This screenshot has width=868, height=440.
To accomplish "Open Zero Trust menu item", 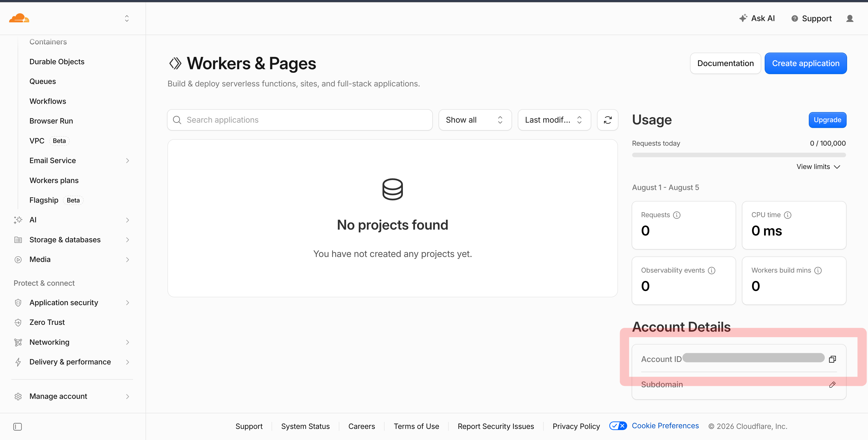I will point(47,323).
